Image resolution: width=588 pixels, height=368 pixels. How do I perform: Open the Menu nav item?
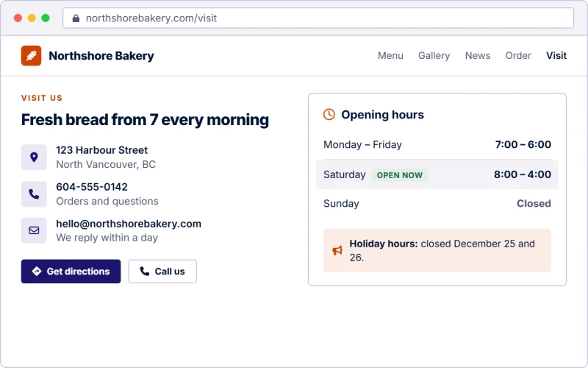(x=390, y=56)
